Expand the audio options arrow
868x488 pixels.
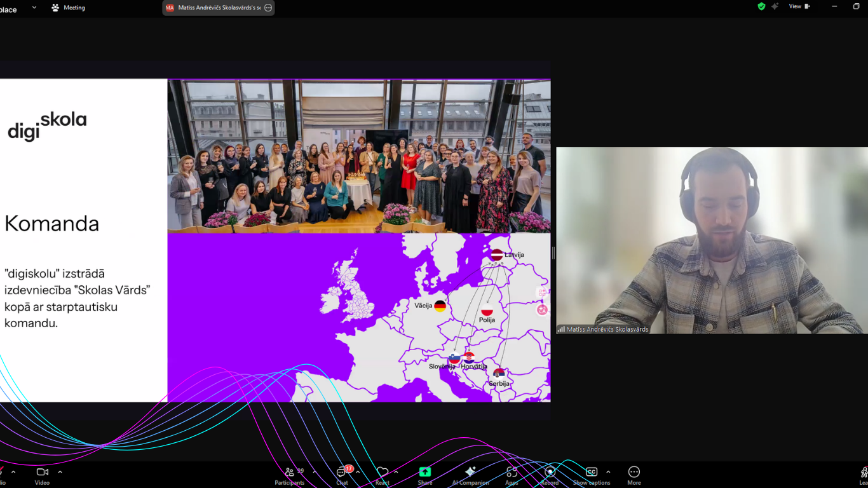coord(13,472)
